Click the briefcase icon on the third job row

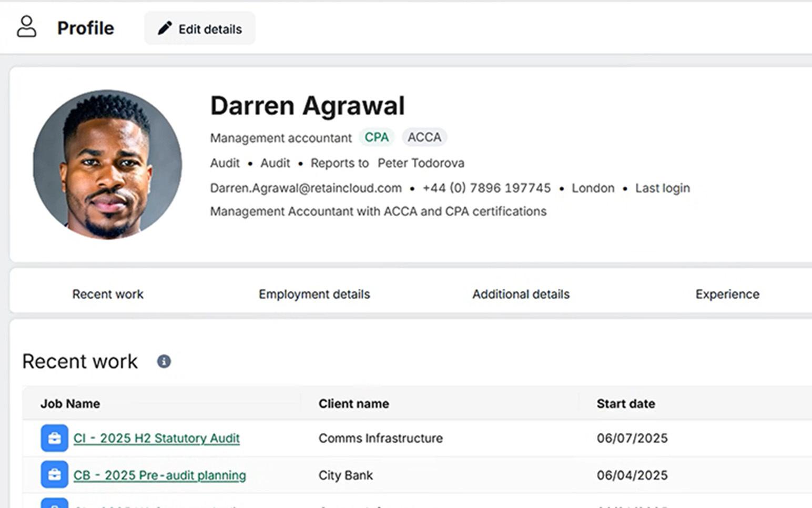tap(55, 505)
